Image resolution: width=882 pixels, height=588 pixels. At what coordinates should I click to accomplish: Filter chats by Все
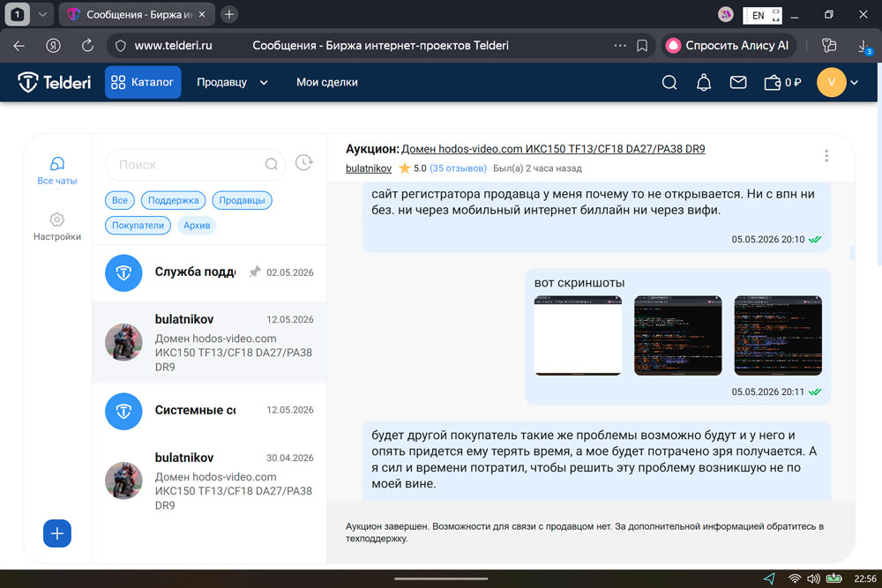click(x=120, y=200)
